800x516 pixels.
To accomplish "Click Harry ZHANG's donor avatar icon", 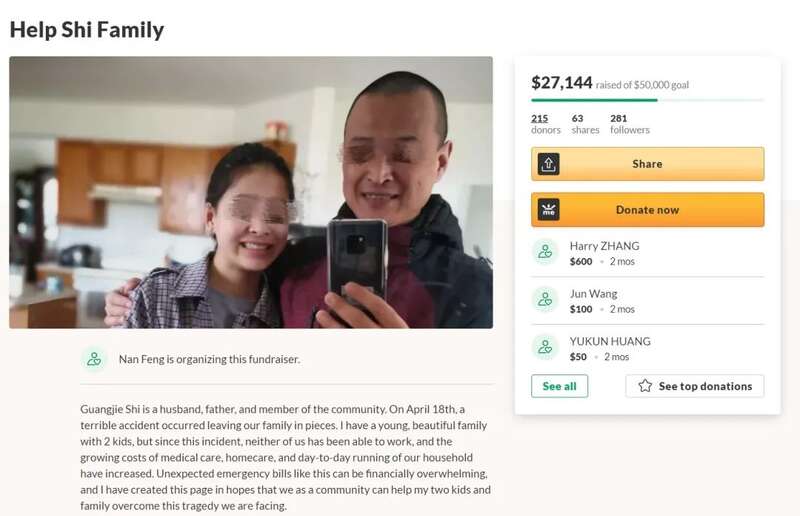I will click(545, 253).
